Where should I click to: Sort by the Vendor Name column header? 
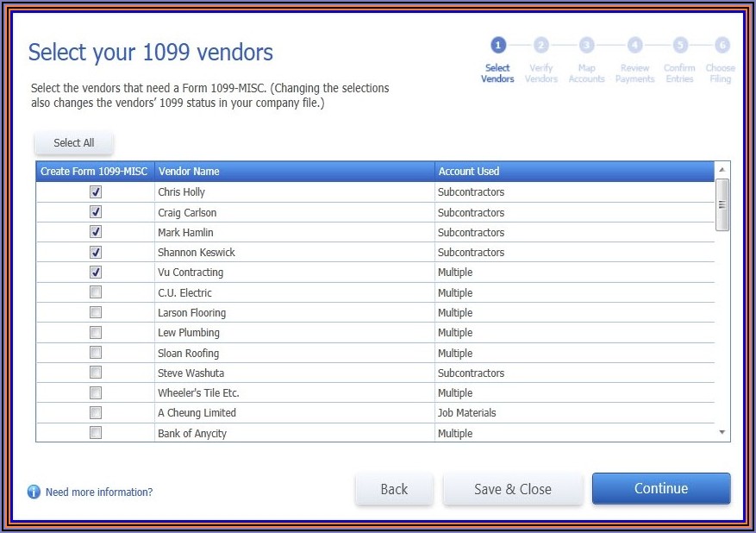189,172
